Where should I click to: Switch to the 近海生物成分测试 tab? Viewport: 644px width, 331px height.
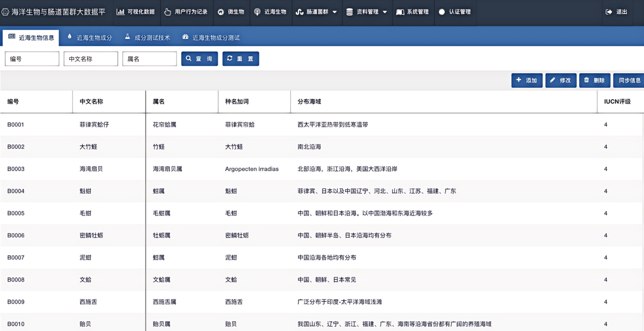(211, 37)
